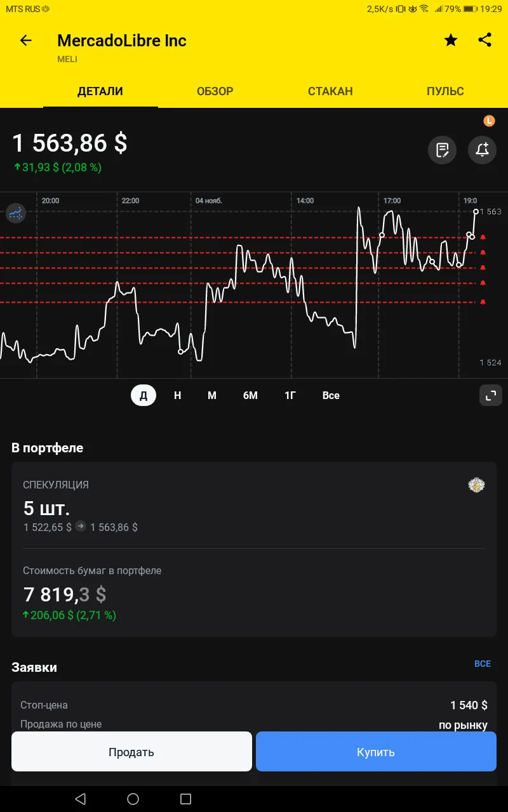Tap the MELI ticker label
Viewport: 508px width, 812px height.
67,59
